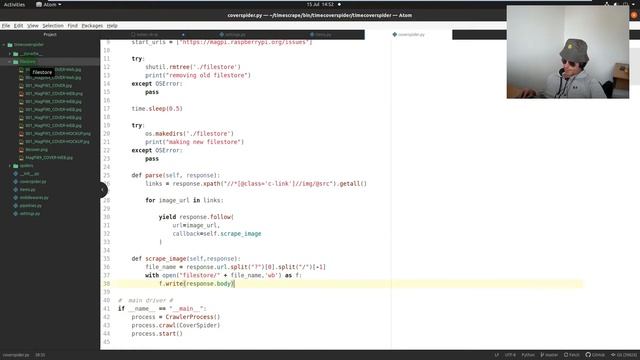Open the File menu
The image size is (640, 360).
(6, 26)
